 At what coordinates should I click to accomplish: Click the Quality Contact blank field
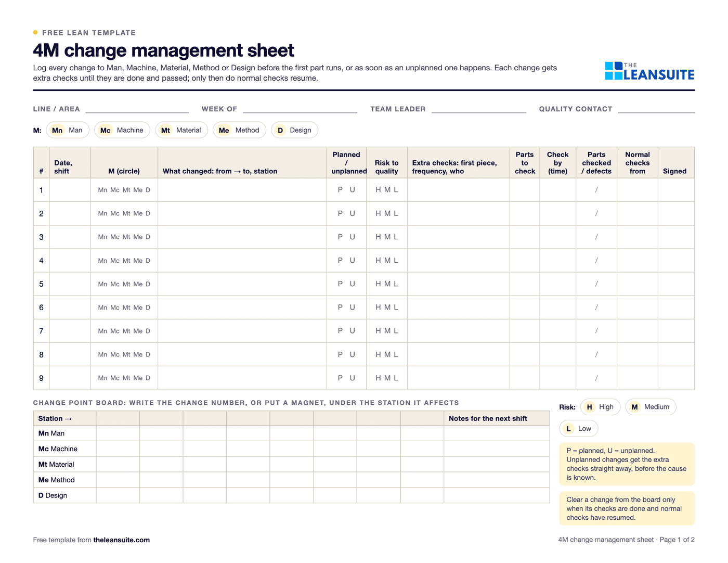pyautogui.click(x=656, y=109)
